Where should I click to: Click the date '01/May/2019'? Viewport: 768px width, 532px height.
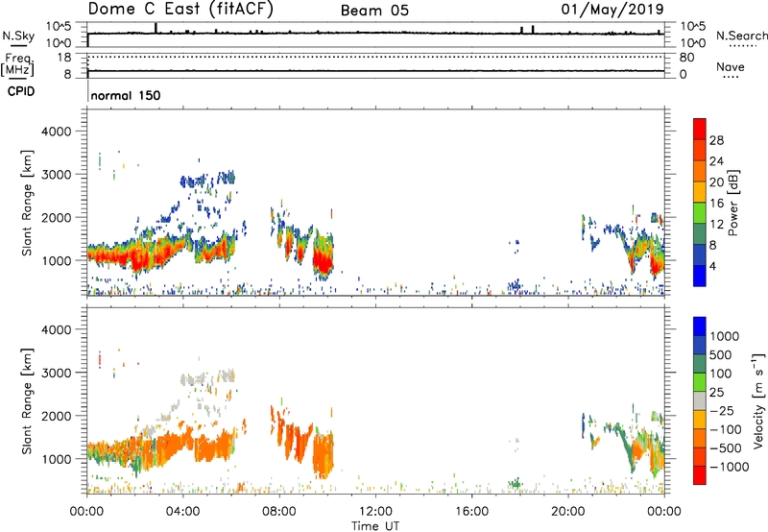(x=612, y=10)
